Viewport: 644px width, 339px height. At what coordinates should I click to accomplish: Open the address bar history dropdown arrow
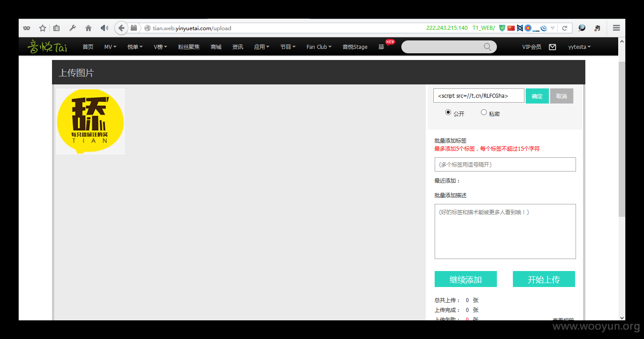click(x=552, y=28)
